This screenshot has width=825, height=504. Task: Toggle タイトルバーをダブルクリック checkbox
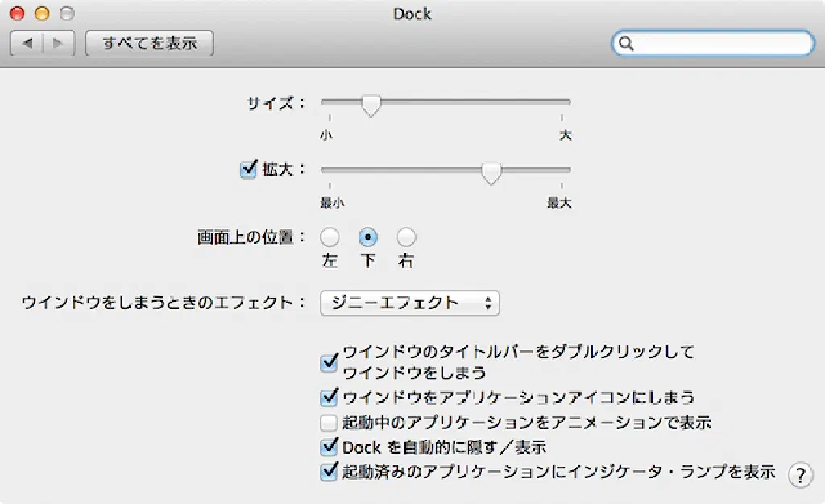coord(328,362)
